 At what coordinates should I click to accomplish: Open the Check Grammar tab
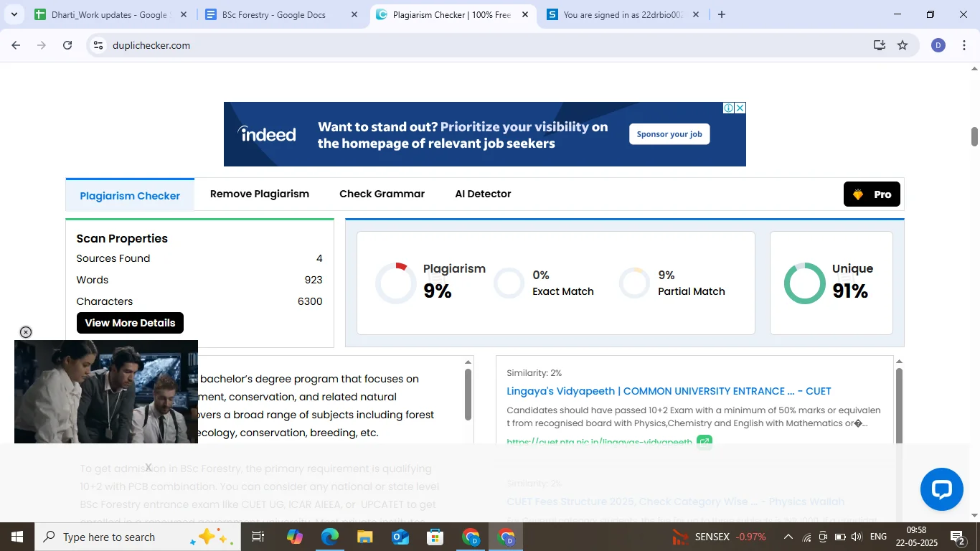point(382,194)
